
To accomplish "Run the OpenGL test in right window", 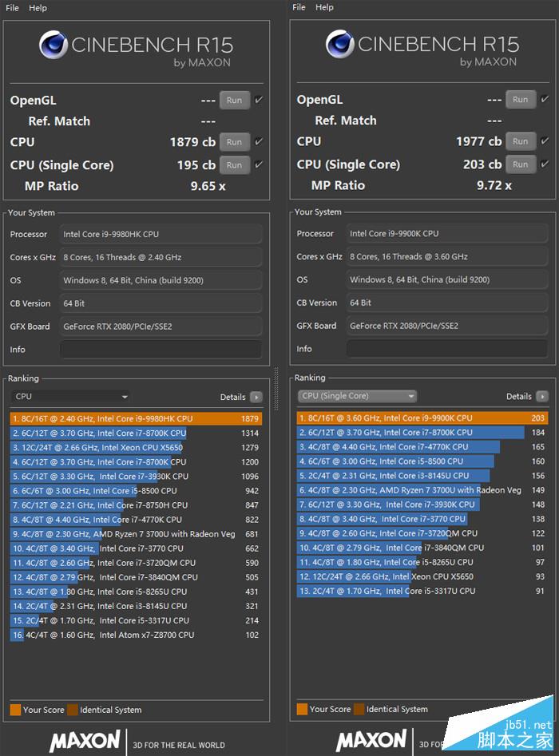I will pyautogui.click(x=521, y=99).
